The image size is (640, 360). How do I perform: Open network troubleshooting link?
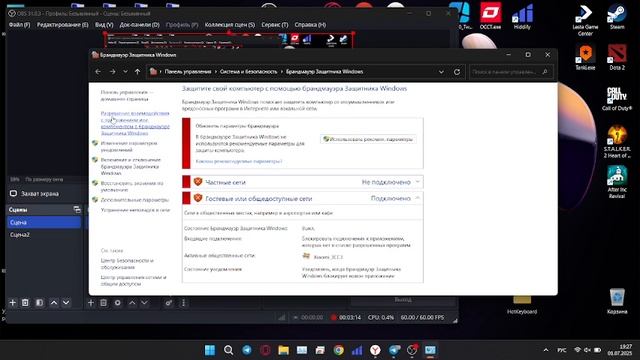pos(135,210)
